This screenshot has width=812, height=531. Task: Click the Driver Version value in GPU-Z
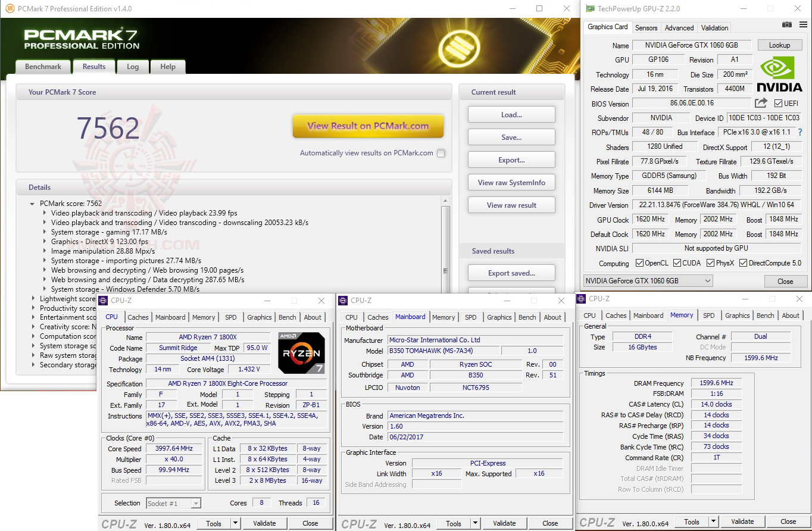click(716, 205)
